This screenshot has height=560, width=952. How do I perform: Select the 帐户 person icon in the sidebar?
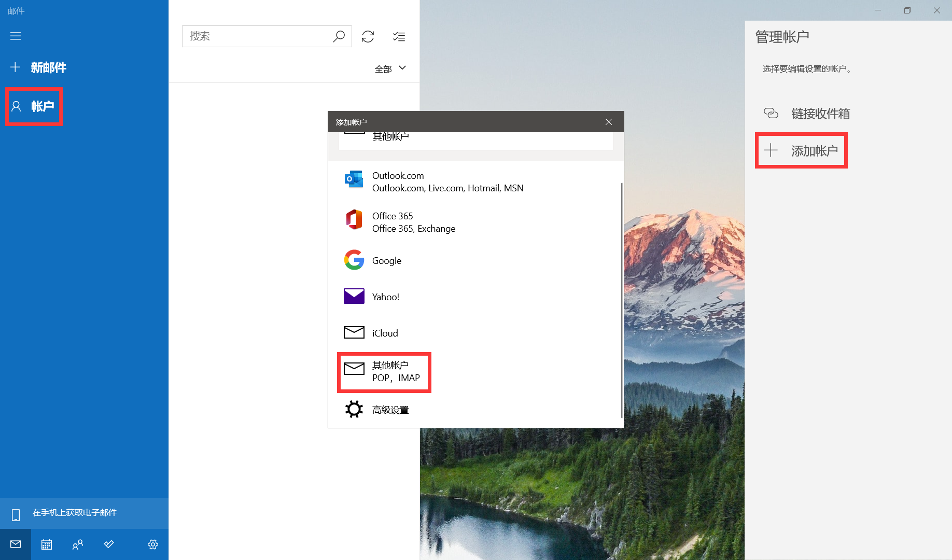16,106
